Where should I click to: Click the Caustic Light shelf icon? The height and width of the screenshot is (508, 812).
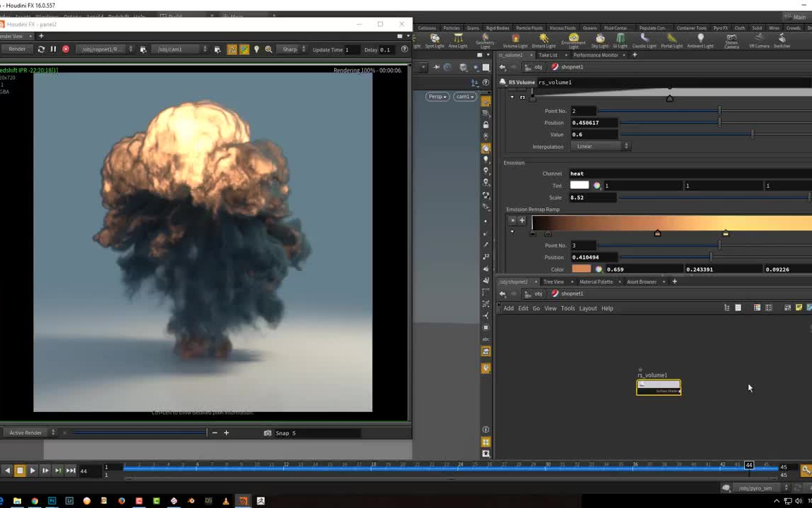pyautogui.click(x=644, y=41)
